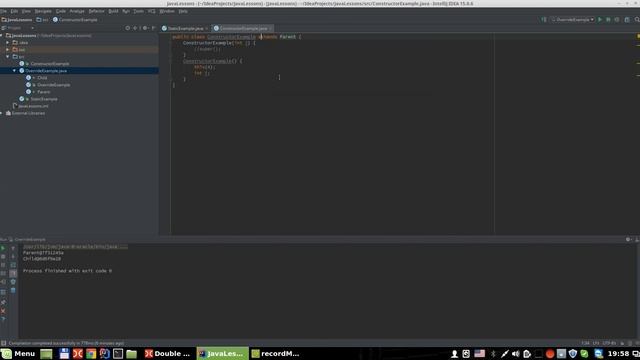
Task: Close the StaticExample.java tab
Action: [207, 29]
